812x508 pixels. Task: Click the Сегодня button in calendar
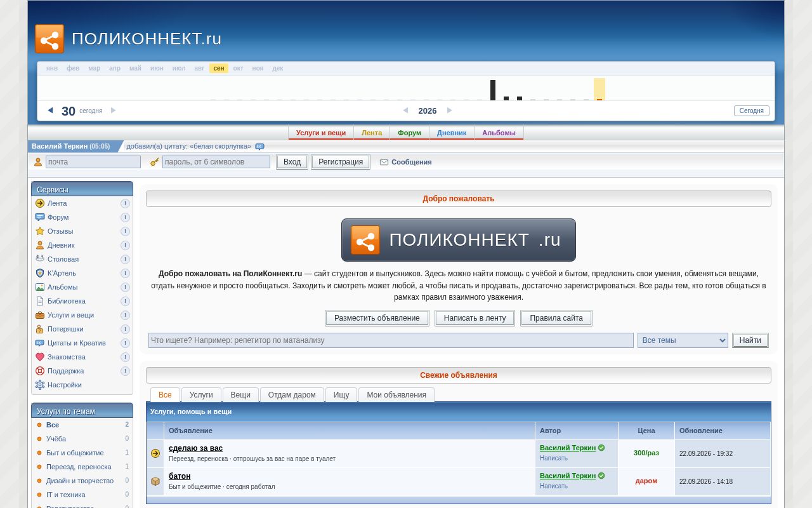752,110
